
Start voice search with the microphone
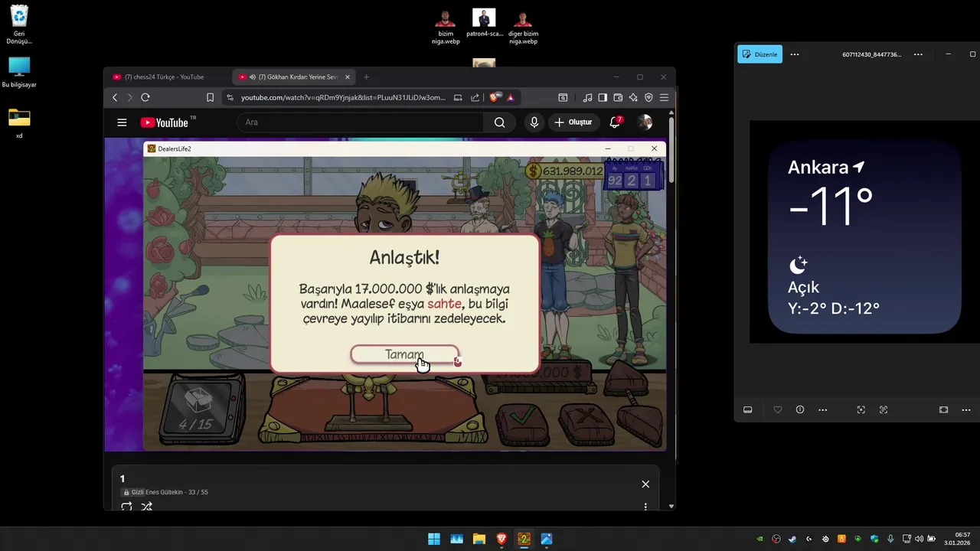point(534,122)
